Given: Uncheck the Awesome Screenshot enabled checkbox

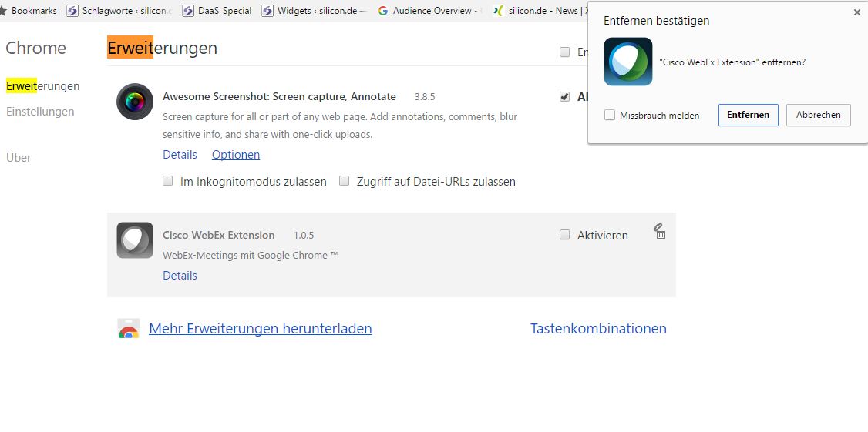Looking at the screenshot, I should coord(564,97).
